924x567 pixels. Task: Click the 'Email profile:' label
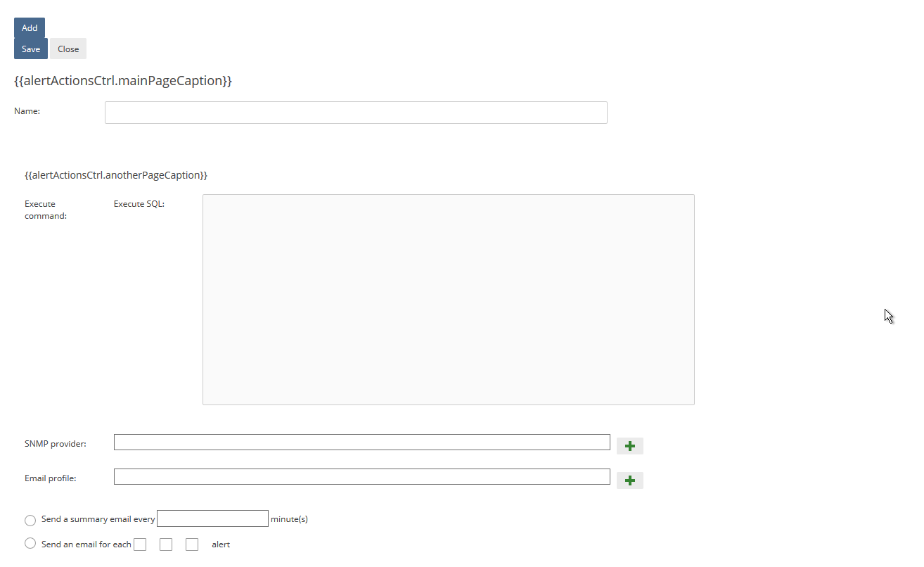[x=51, y=478]
